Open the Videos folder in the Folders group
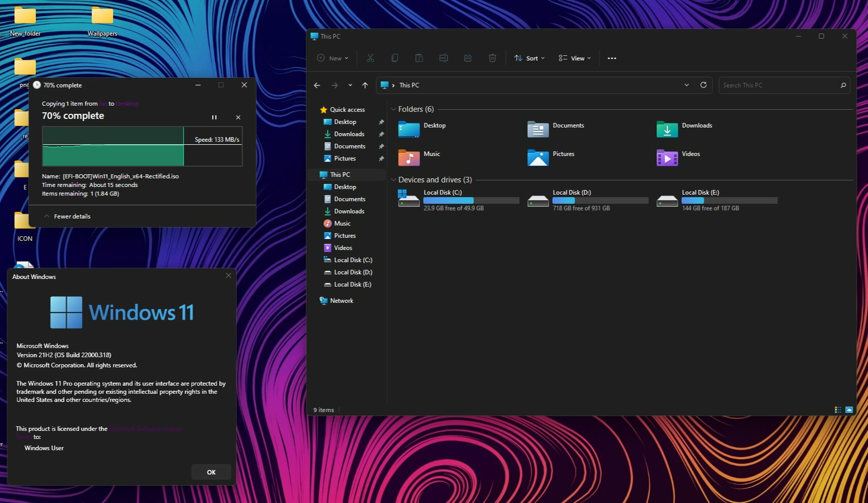Screen dimensions: 868x503 point(678,158)
